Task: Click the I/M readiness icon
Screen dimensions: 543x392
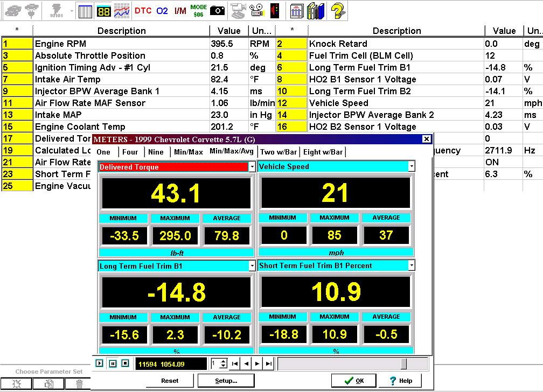Action: click(180, 10)
